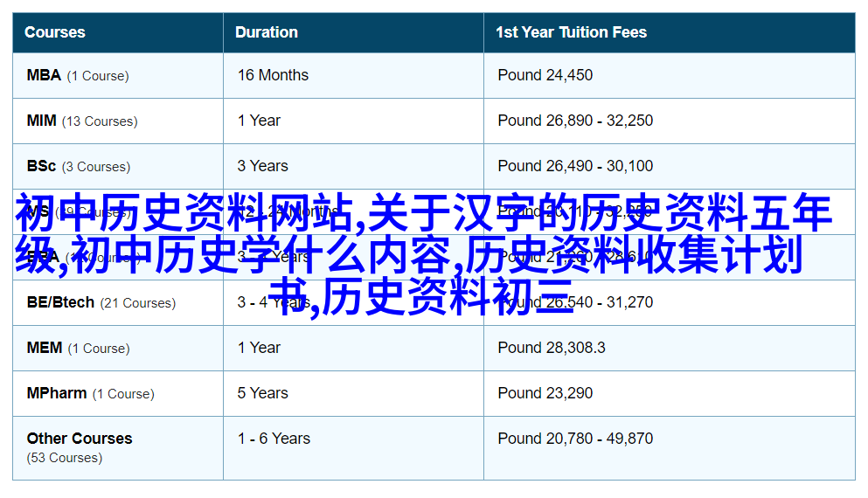Open the MBA course link
This screenshot has height=498, width=868.
click(44, 75)
